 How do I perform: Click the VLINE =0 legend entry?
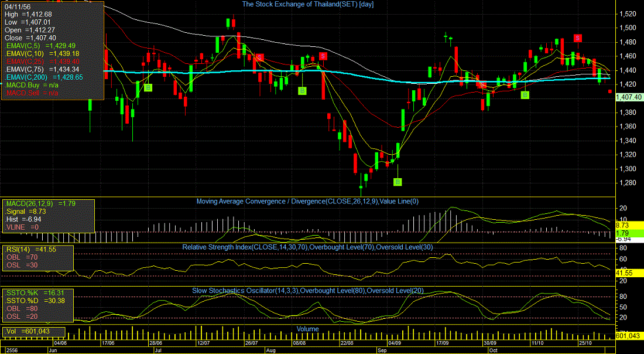tap(22, 227)
